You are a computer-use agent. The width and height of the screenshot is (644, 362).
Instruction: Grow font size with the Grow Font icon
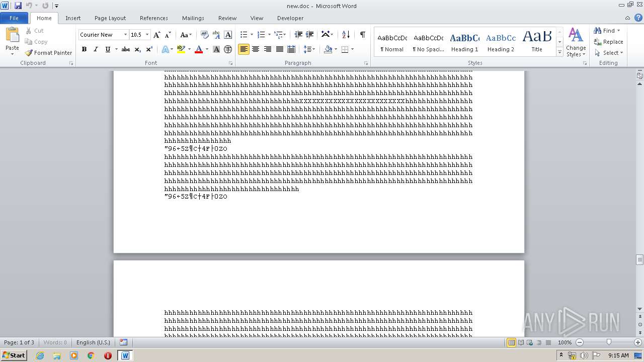157,35
